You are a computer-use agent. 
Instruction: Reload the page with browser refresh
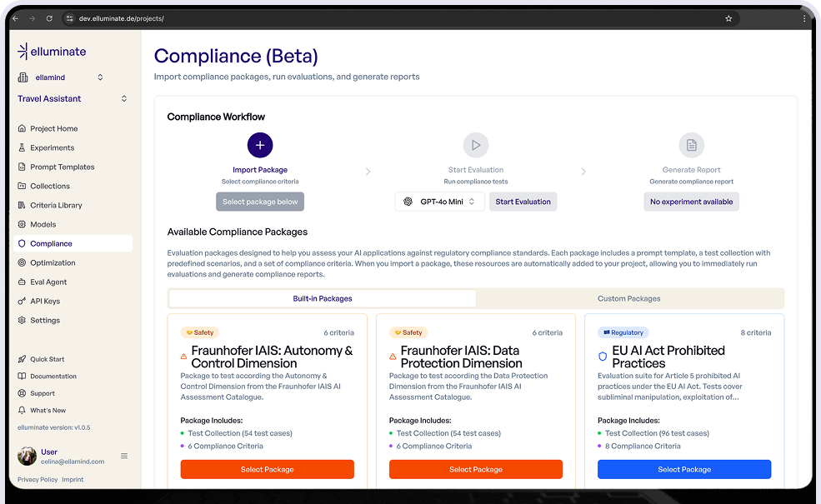(x=49, y=18)
